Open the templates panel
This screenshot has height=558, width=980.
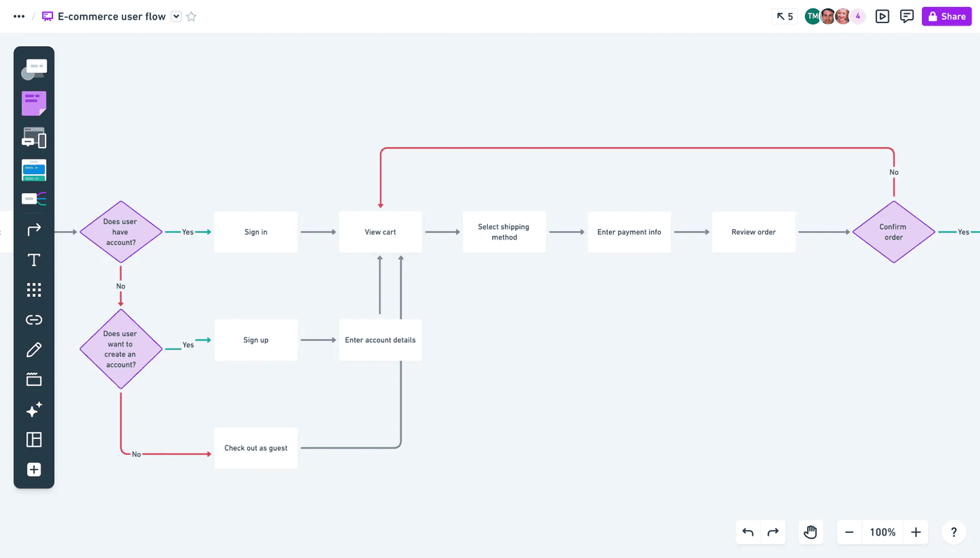coord(33,439)
